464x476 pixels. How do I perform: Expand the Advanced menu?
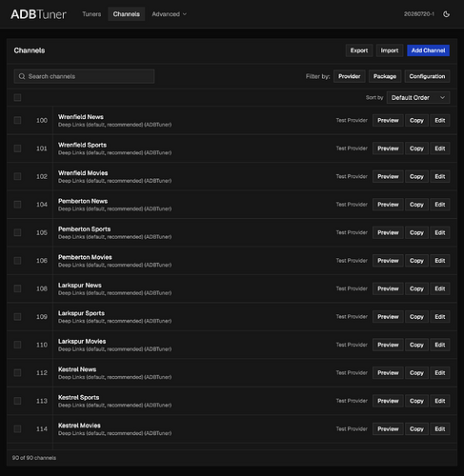[x=169, y=14]
